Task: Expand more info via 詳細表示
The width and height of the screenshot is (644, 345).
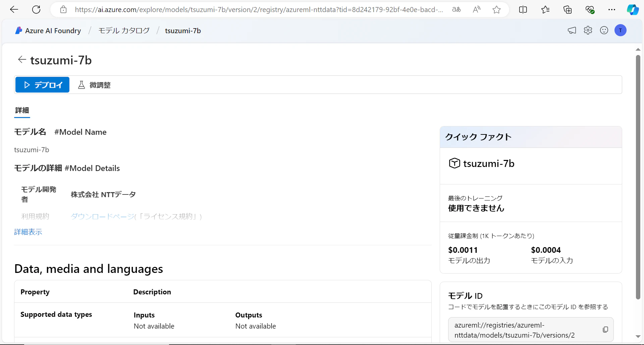Action: (28, 232)
